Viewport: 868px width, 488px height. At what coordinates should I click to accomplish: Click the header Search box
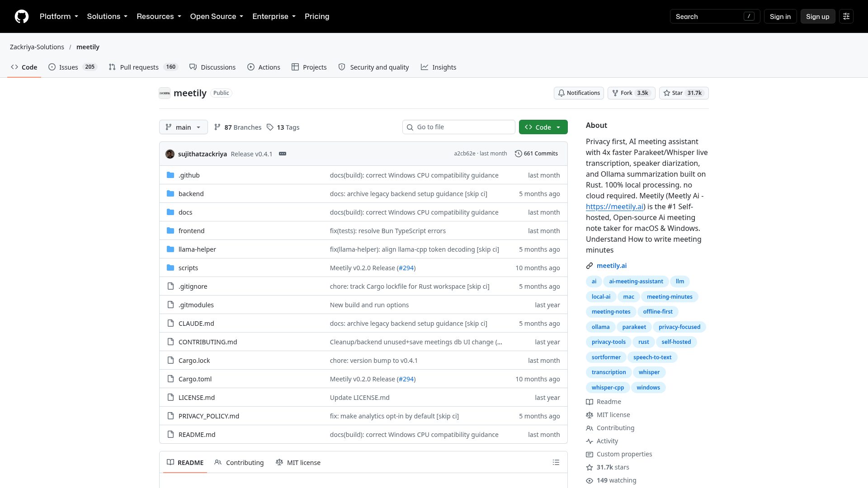(x=715, y=16)
